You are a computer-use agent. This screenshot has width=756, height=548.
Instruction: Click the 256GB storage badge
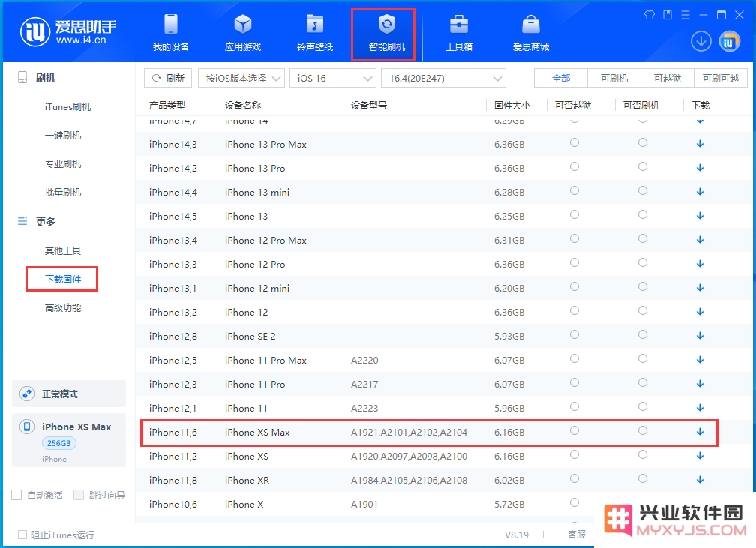tap(58, 443)
